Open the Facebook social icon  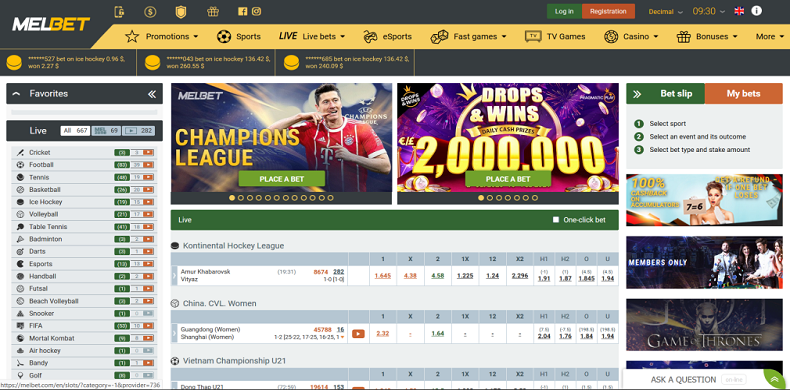[242, 11]
